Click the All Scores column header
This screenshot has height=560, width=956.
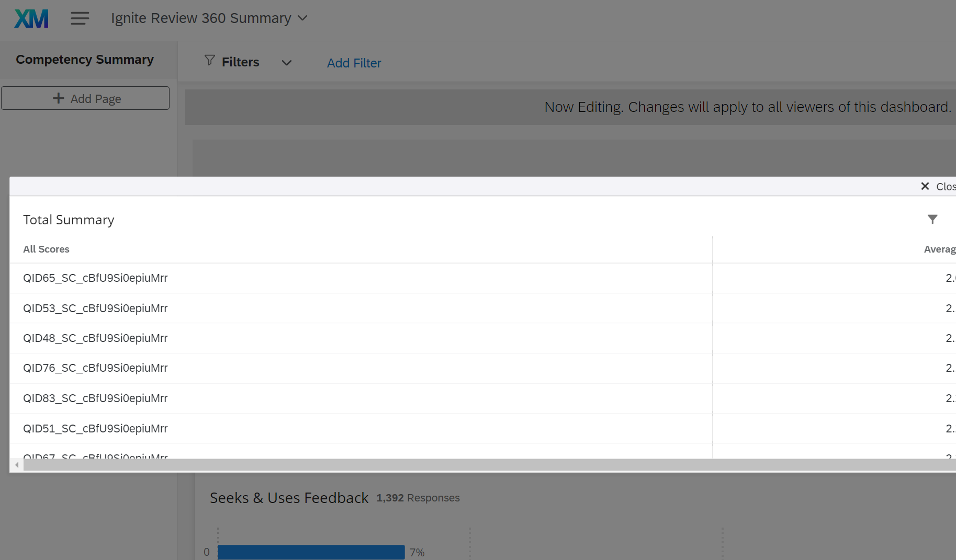(x=46, y=249)
